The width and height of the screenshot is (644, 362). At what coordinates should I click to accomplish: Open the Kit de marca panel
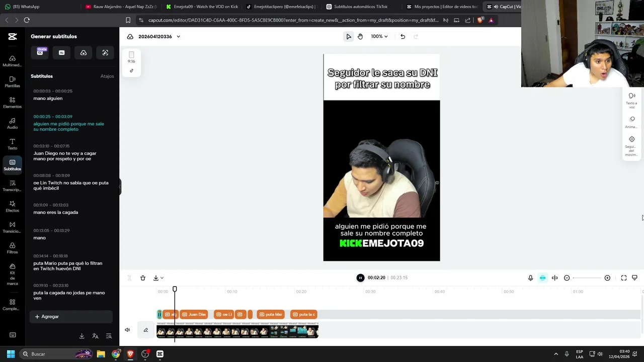tap(12, 274)
